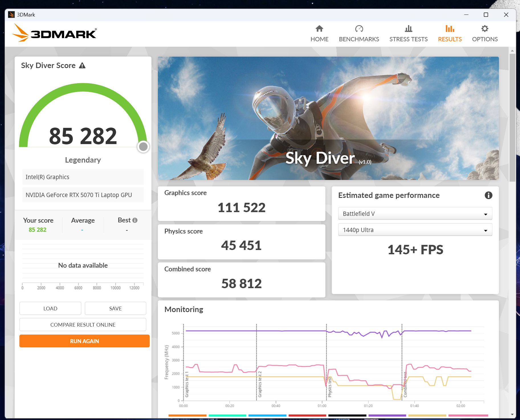Viewport: 520px width, 420px height.
Task: Click the blue legend bar under Monitoring
Action: 267,415
